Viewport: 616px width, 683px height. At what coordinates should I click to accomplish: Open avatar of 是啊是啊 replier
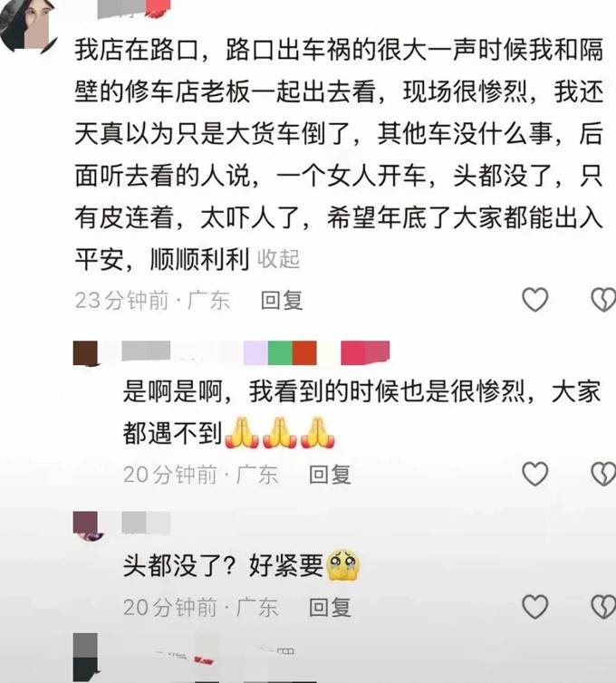(x=85, y=353)
